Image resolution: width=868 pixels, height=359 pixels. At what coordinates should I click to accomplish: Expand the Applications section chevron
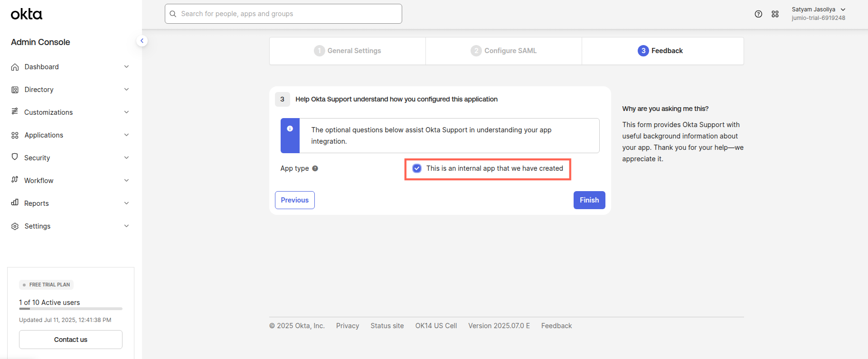126,135
